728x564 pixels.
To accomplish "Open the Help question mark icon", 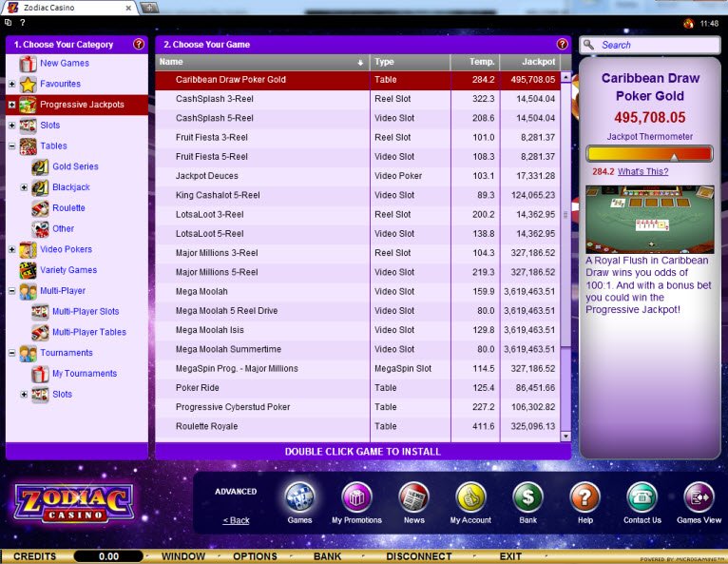I will [585, 497].
